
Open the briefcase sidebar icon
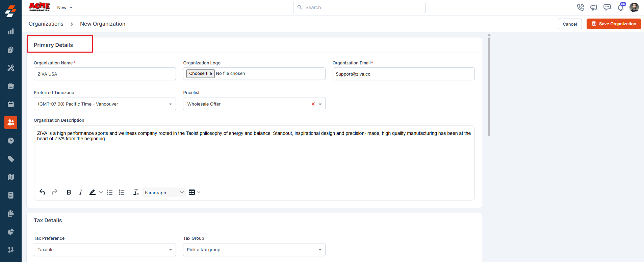(11, 86)
